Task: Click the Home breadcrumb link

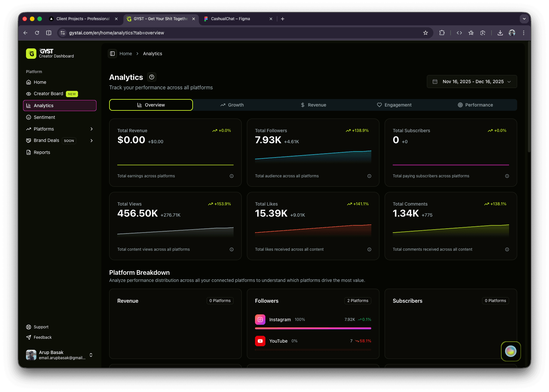Action: [x=126, y=54]
